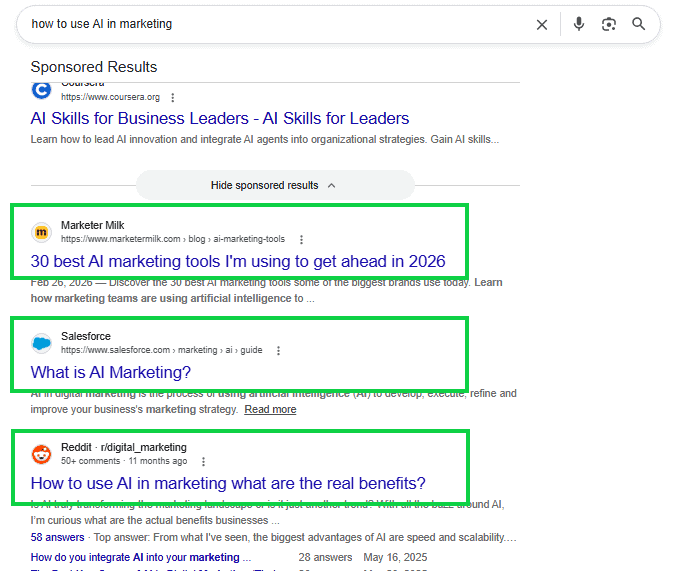Viewport: 688px width, 571px height.
Task: Open 30 best AI marketing tools result
Action: tap(238, 262)
